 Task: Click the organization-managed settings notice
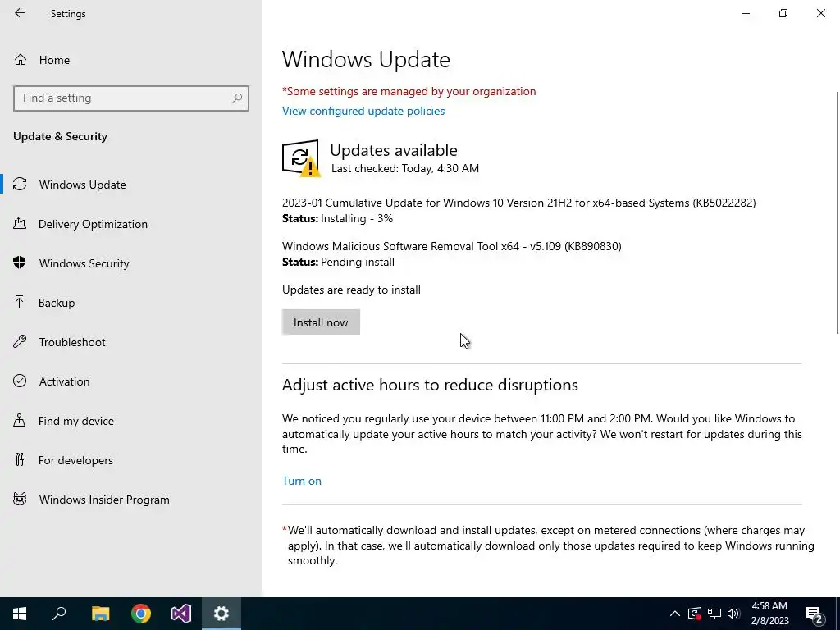(409, 91)
